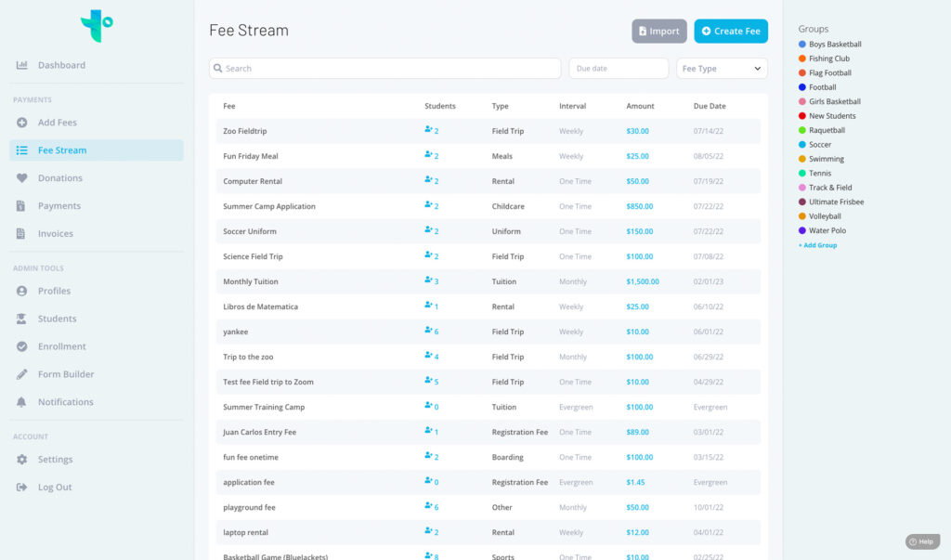Click the Due Date column header
Screen dimensions: 951x560
click(710, 106)
